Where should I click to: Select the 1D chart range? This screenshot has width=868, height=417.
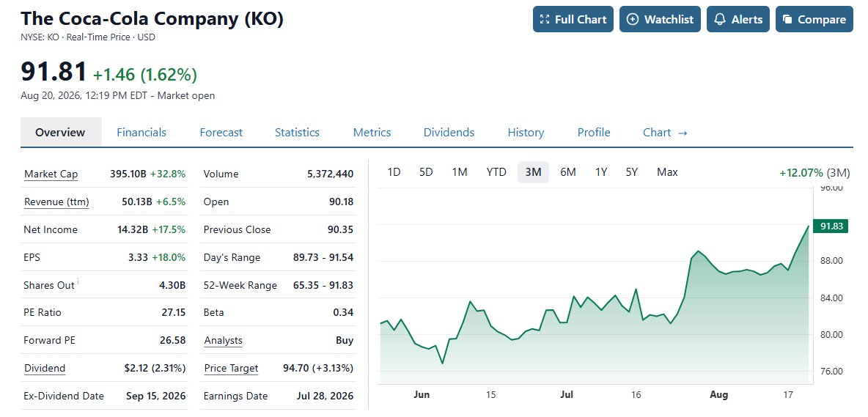tap(394, 172)
